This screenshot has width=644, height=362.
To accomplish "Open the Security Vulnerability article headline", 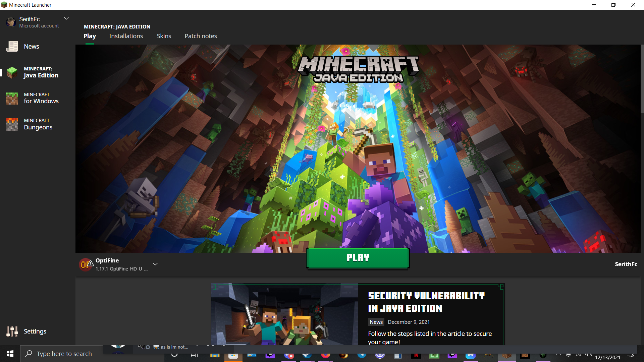I will click(x=426, y=302).
